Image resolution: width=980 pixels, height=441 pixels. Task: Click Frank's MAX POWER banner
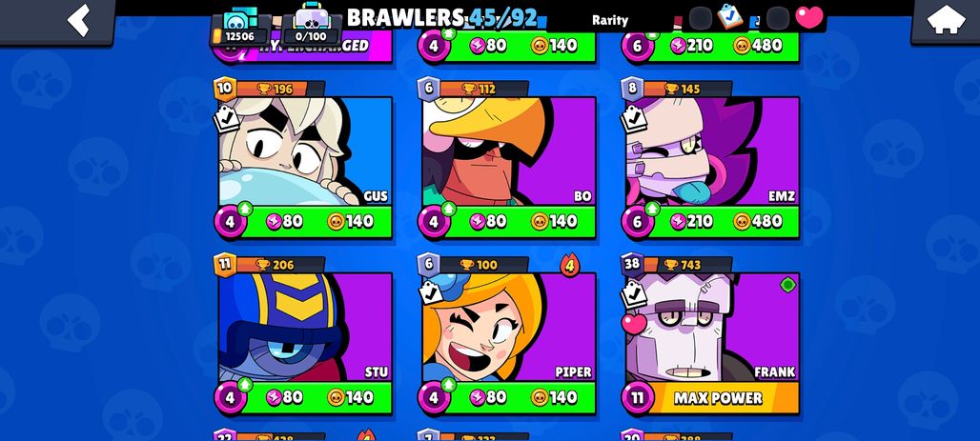pos(718,398)
